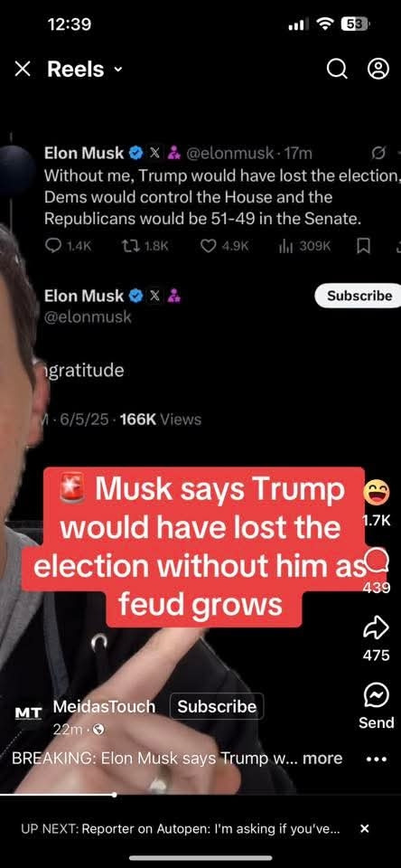
Task: Tap the share arrow icon
Action: coord(376,628)
